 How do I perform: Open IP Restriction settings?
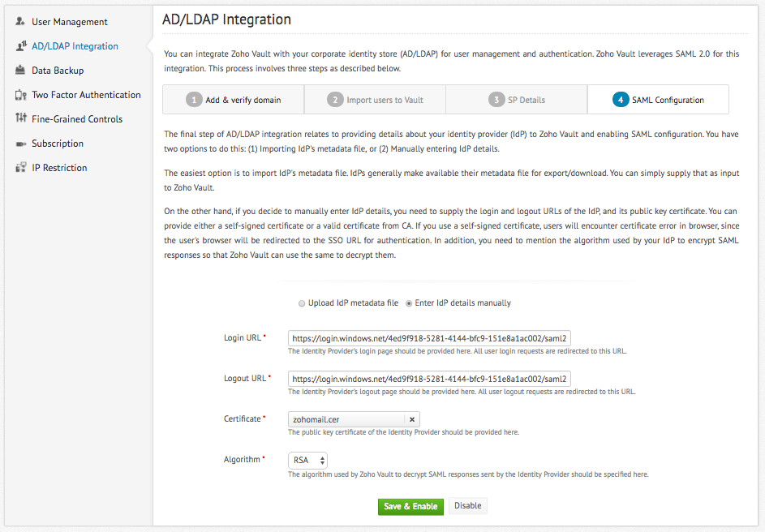[58, 168]
